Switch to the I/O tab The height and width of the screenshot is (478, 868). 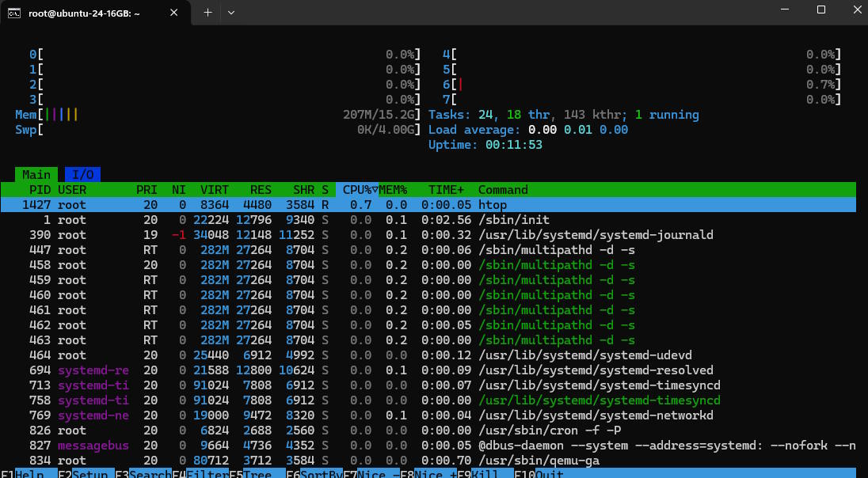tap(79, 175)
